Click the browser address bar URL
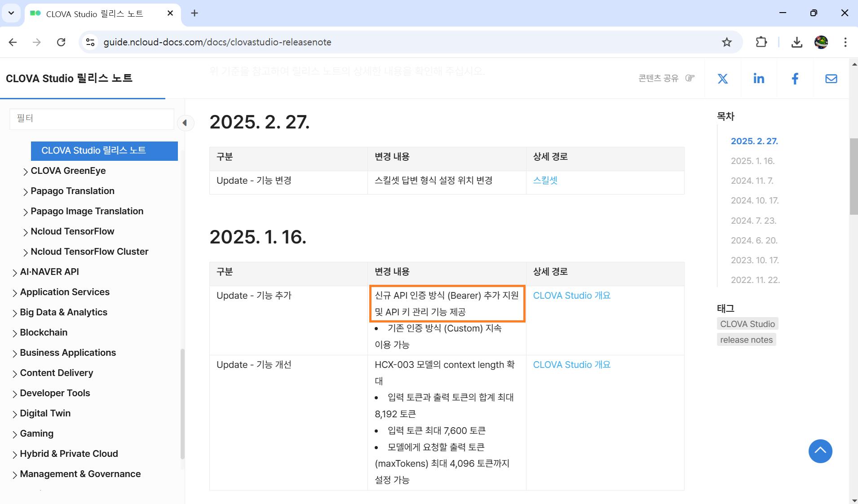Screen dimensions: 858x504 217,42
